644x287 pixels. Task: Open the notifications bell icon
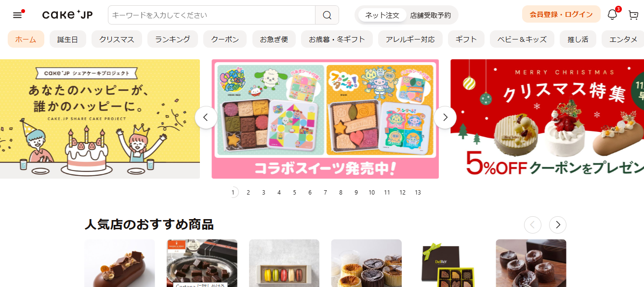612,14
